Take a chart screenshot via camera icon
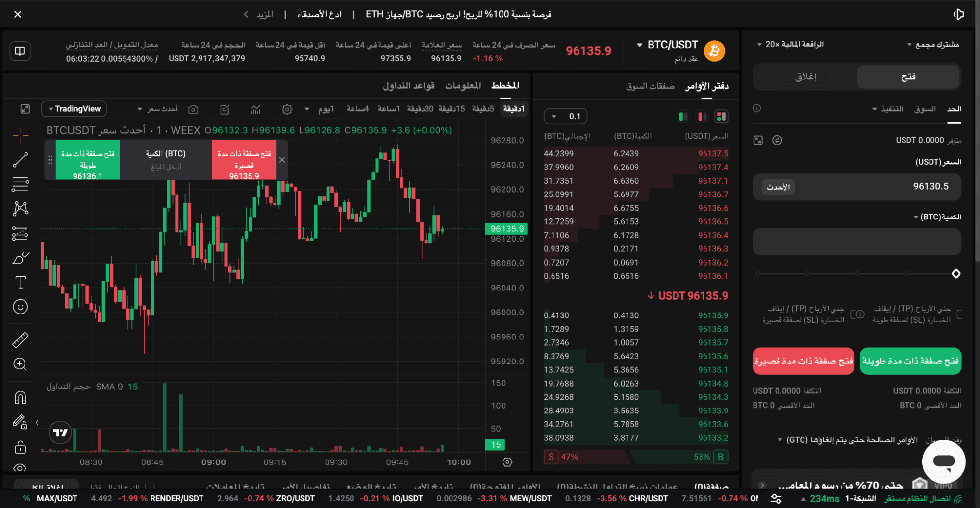 pos(194,109)
